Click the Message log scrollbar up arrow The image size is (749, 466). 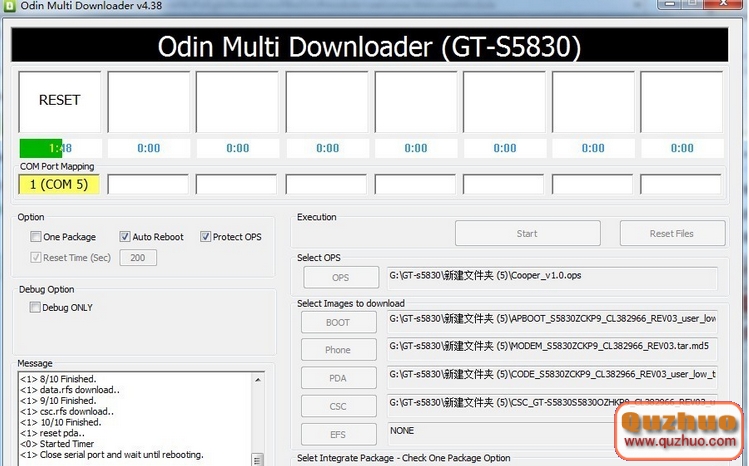click(x=257, y=380)
